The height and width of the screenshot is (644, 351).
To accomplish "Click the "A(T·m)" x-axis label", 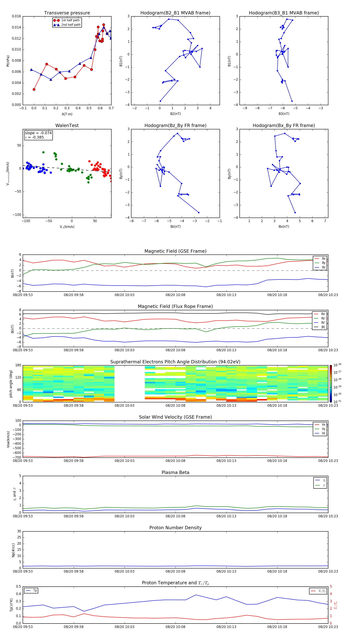I will point(67,114).
